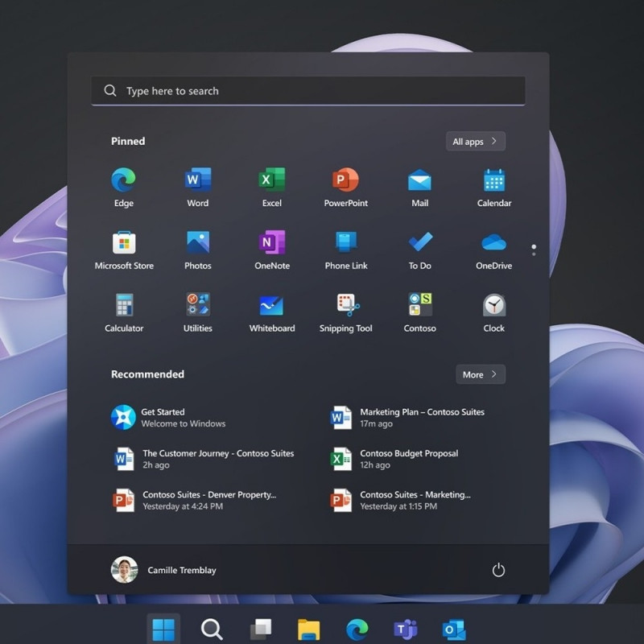Viewport: 644px width, 644px height.
Task: Open the Utilities folder
Action: 197,312
